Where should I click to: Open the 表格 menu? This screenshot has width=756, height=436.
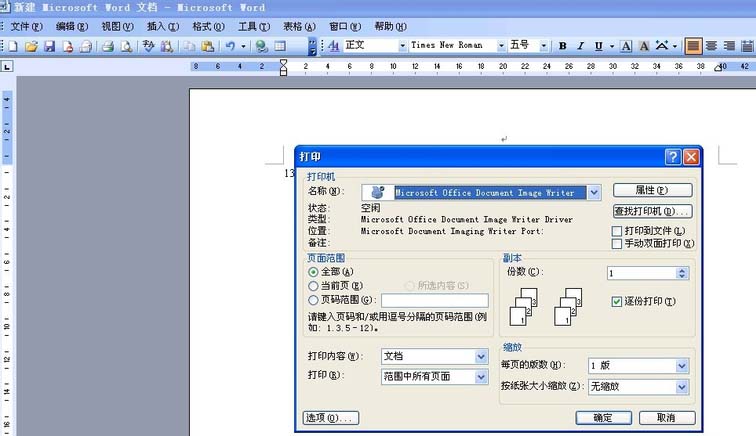point(297,26)
